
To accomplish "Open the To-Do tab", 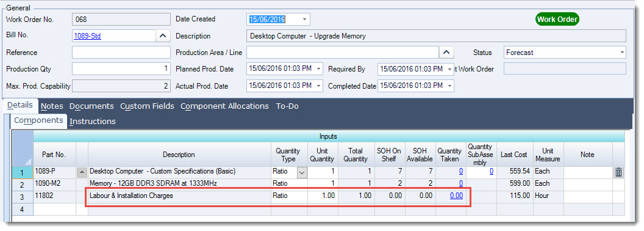I will 287,106.
